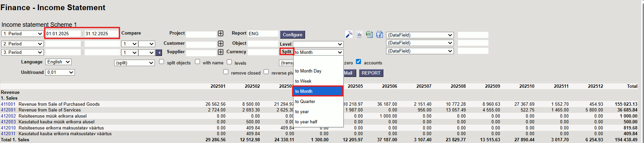This screenshot has width=644, height=143.
Task: Click plus icon next to Supplier field
Action: pyautogui.click(x=221, y=52)
